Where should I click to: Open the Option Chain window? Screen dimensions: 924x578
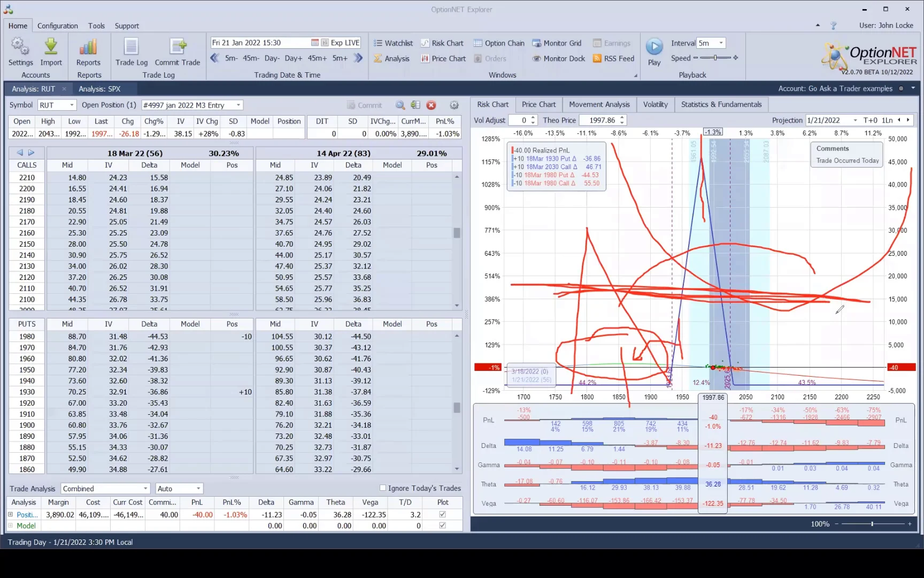pyautogui.click(x=499, y=43)
